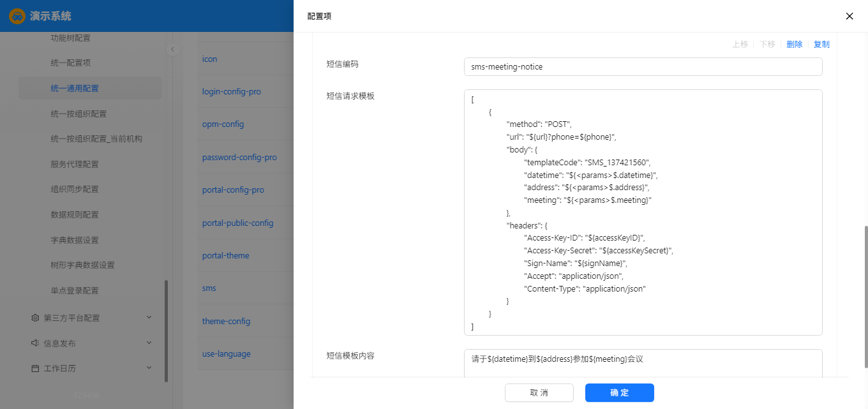This screenshot has height=409, width=868.
Task: Expand the 工作日历 menu chevron
Action: (149, 368)
